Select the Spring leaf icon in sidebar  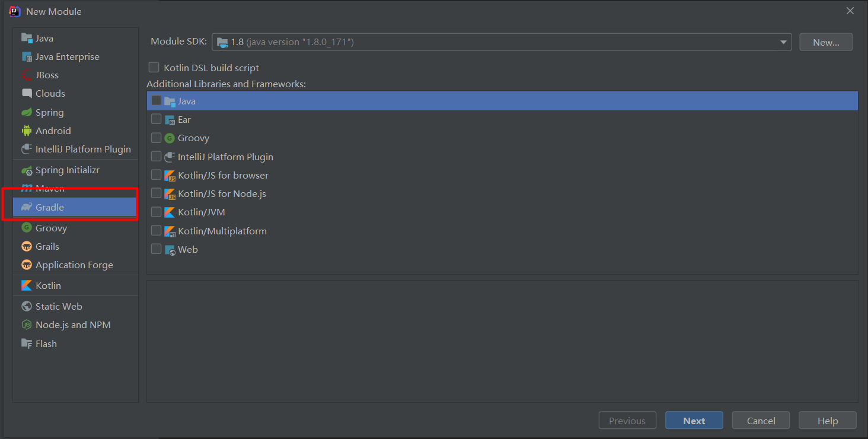tap(27, 112)
